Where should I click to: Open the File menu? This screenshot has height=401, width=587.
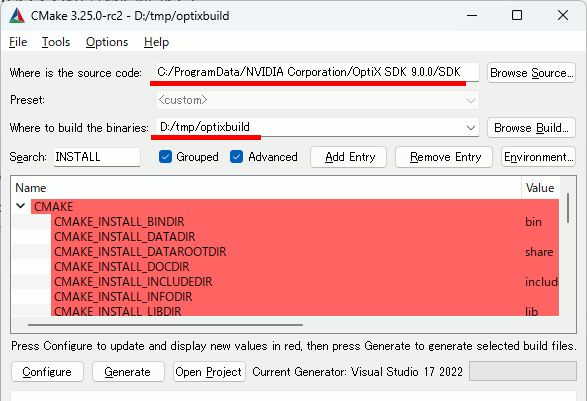18,42
